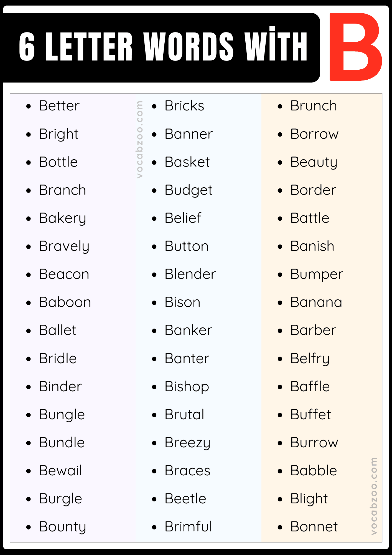The image size is (392, 555).
Task: Click the bullet point beside "Beauty"
Action: tap(280, 163)
